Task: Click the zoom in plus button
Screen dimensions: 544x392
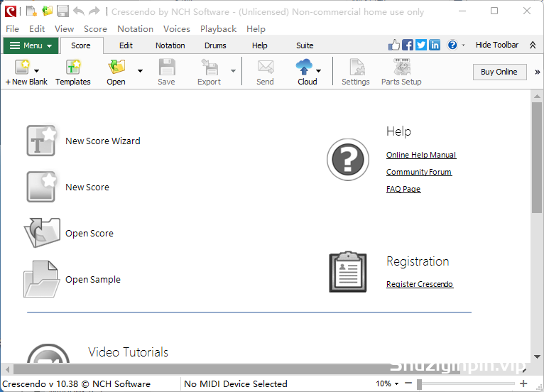Action: (523, 383)
